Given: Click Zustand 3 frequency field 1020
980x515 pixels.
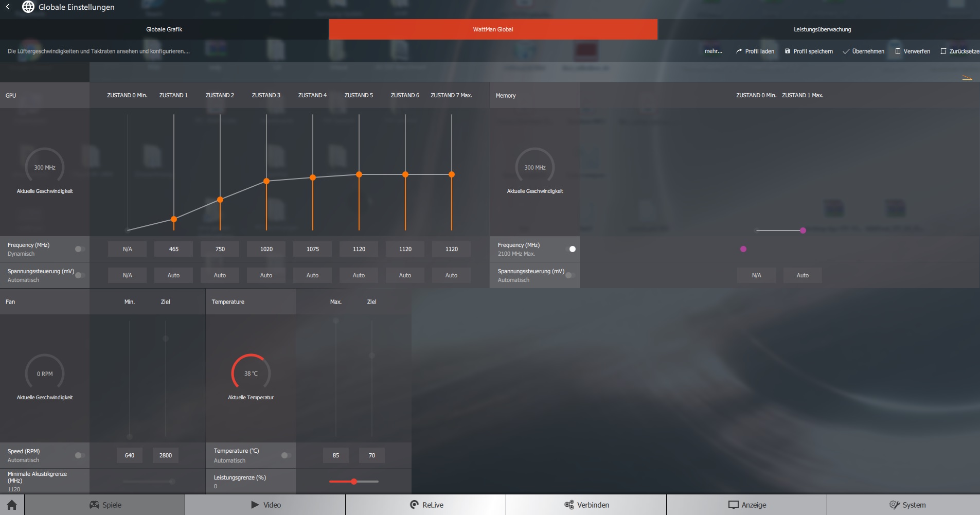Looking at the screenshot, I should pos(266,249).
